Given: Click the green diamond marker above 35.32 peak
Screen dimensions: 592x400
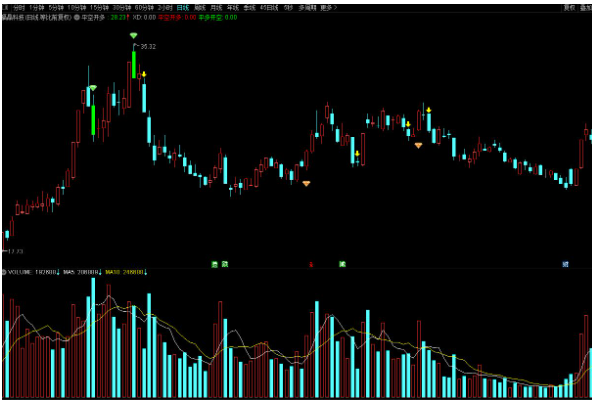Looking at the screenshot, I should [x=134, y=36].
